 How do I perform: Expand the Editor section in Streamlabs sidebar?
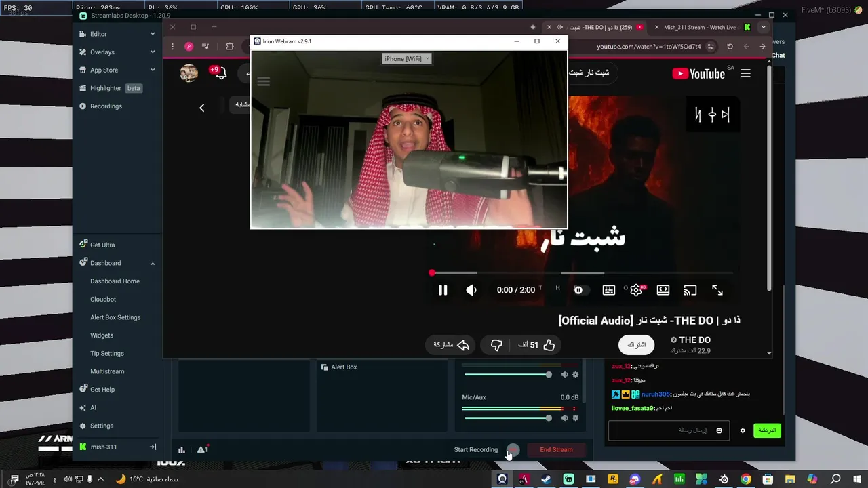(x=117, y=34)
